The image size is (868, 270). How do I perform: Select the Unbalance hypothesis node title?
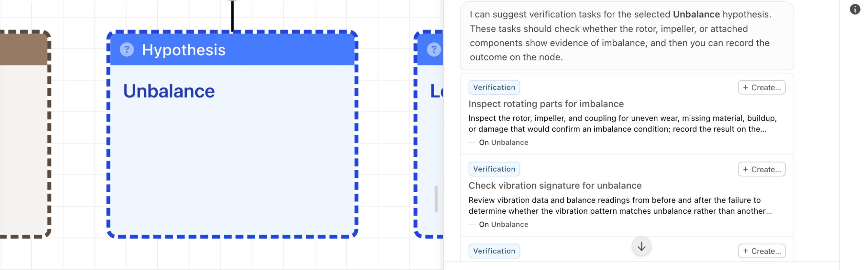click(x=169, y=91)
